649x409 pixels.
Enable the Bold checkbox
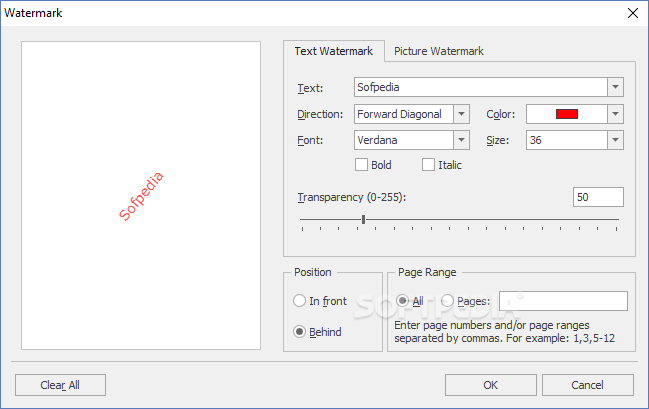pyautogui.click(x=361, y=165)
